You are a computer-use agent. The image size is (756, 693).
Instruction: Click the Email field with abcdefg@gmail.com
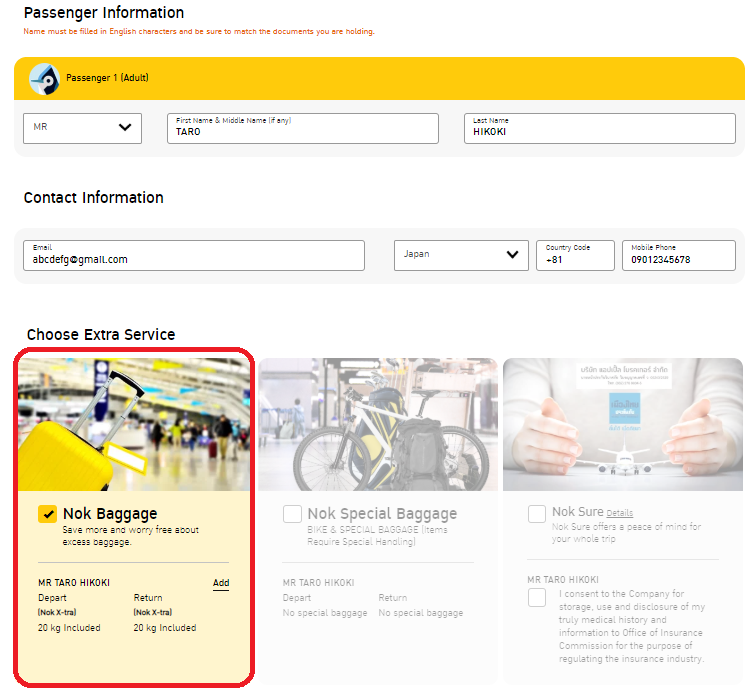[194, 255]
